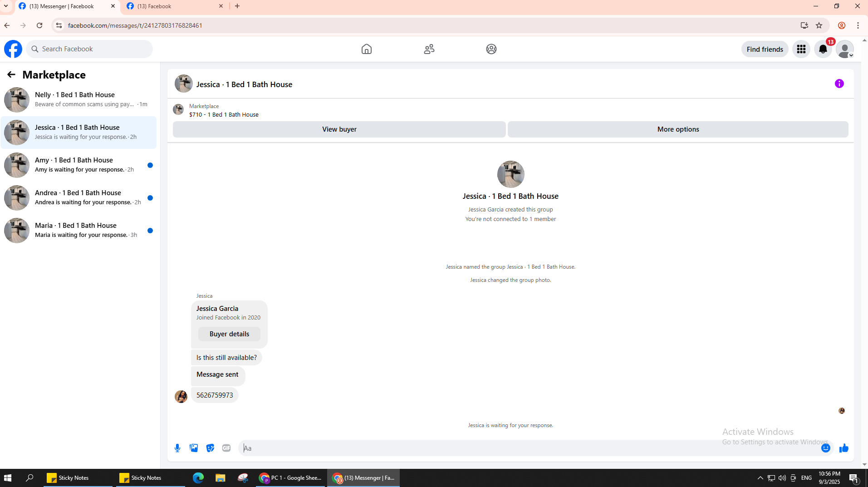The height and width of the screenshot is (487, 868).
Task: Open conversation information icon
Action: point(839,84)
